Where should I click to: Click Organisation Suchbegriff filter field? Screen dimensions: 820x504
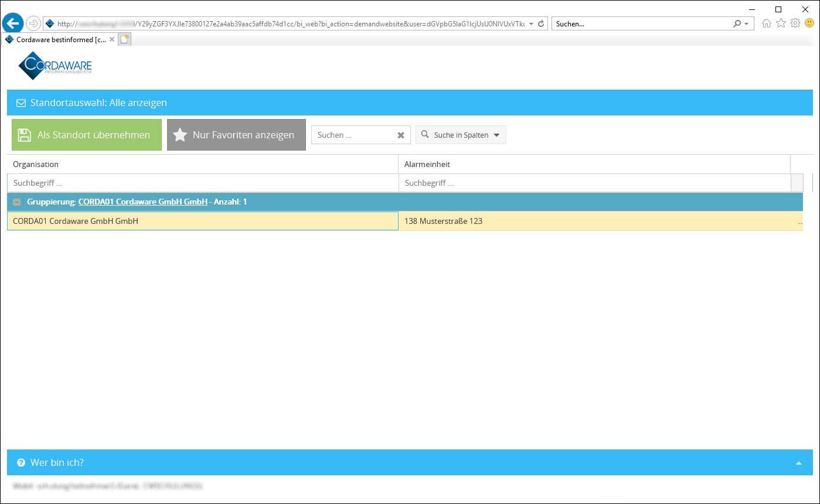tap(202, 183)
